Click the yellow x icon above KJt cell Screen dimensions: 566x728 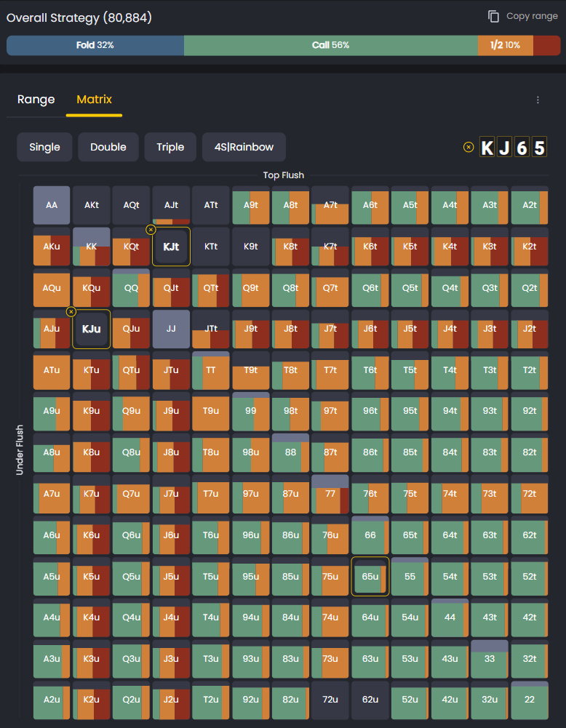click(x=151, y=229)
